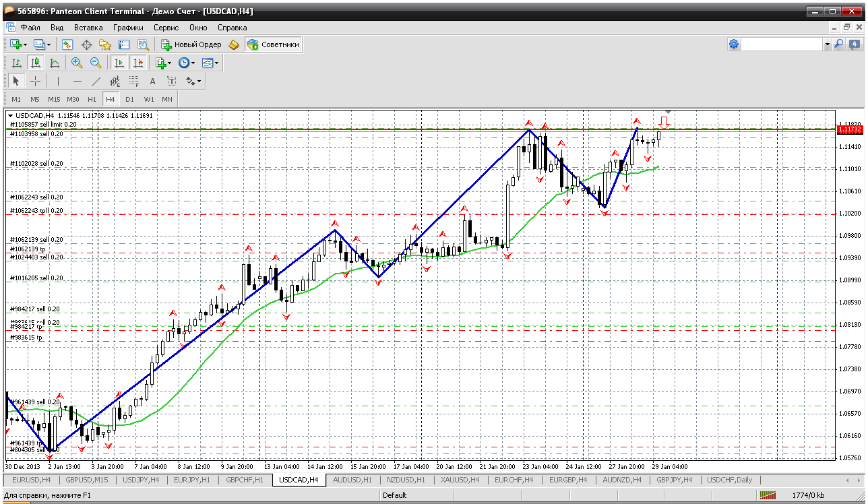Expand the new chart dropdown arrow
The height and width of the screenshot is (504, 868).
point(25,44)
